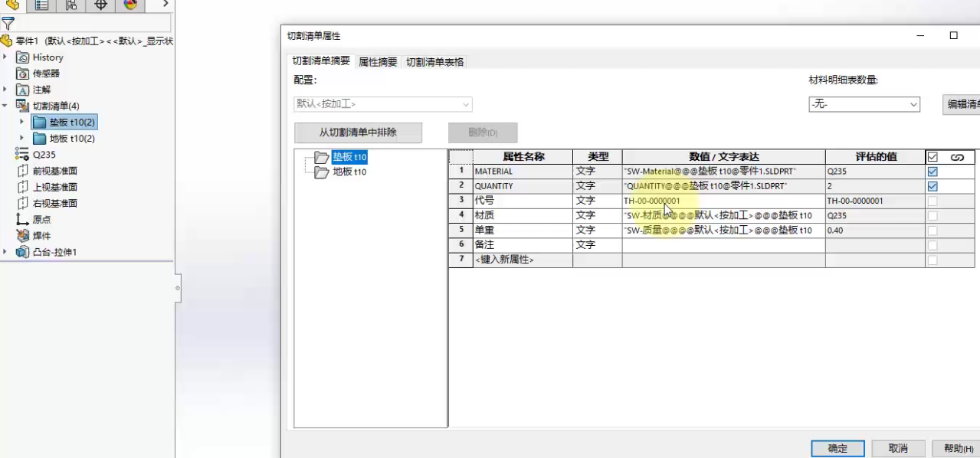Expand the 垫板 t10(2) tree node
The image size is (980, 458).
click(x=21, y=122)
